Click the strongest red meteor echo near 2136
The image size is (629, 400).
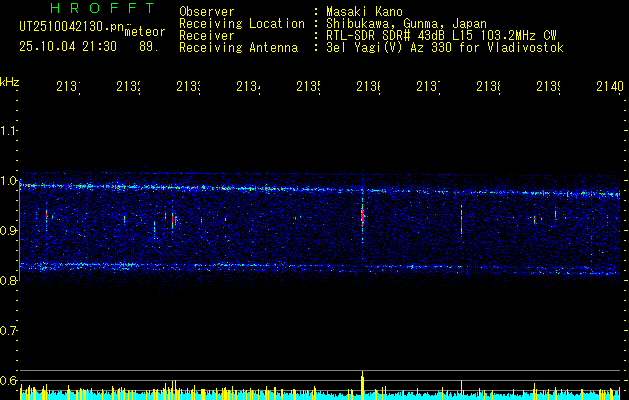[363, 217]
